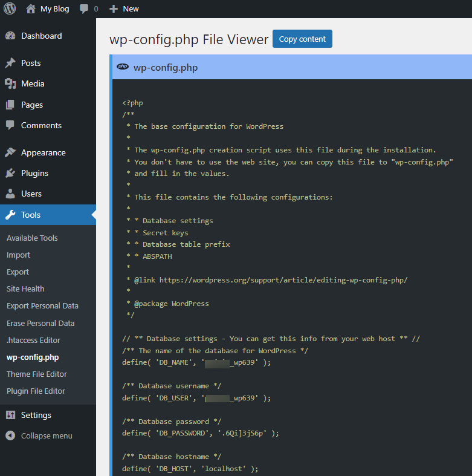472x476 pixels.
Task: Click the Comments speech bubble sidebar icon
Action: (x=10, y=125)
